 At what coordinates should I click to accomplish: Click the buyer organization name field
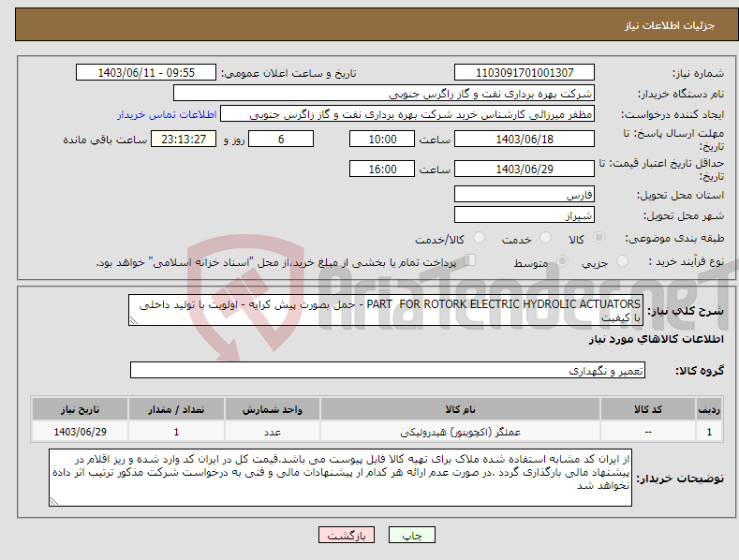[384, 94]
